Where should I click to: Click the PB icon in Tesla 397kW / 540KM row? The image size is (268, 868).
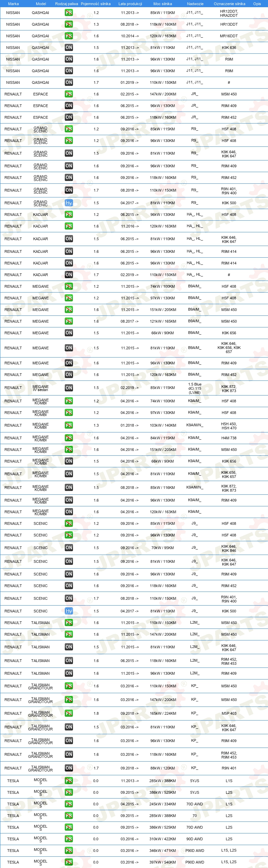(x=69, y=862)
